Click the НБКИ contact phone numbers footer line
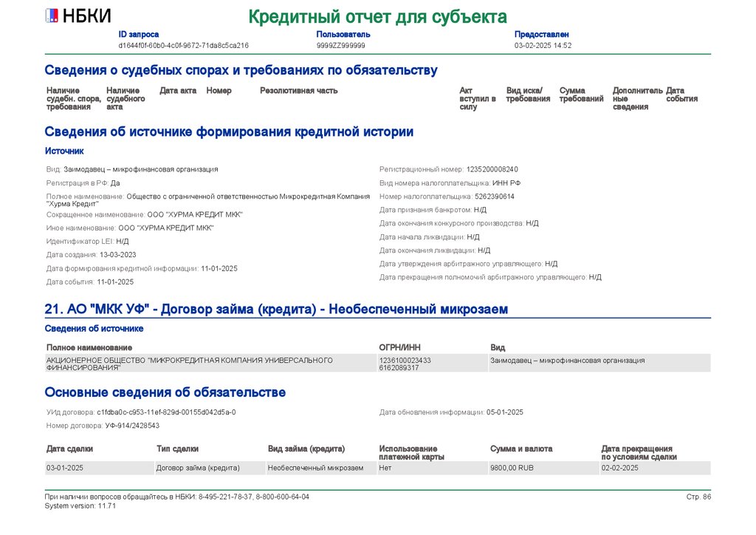 tap(177, 497)
